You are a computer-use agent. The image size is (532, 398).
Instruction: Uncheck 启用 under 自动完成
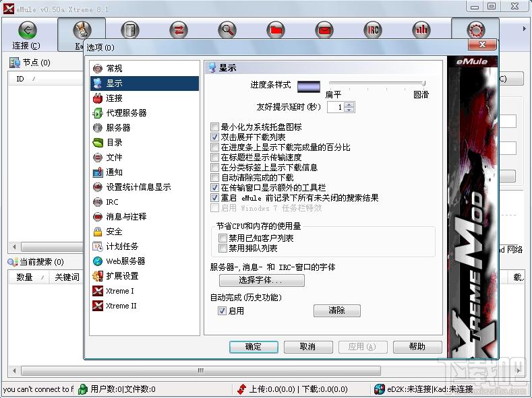(222, 310)
